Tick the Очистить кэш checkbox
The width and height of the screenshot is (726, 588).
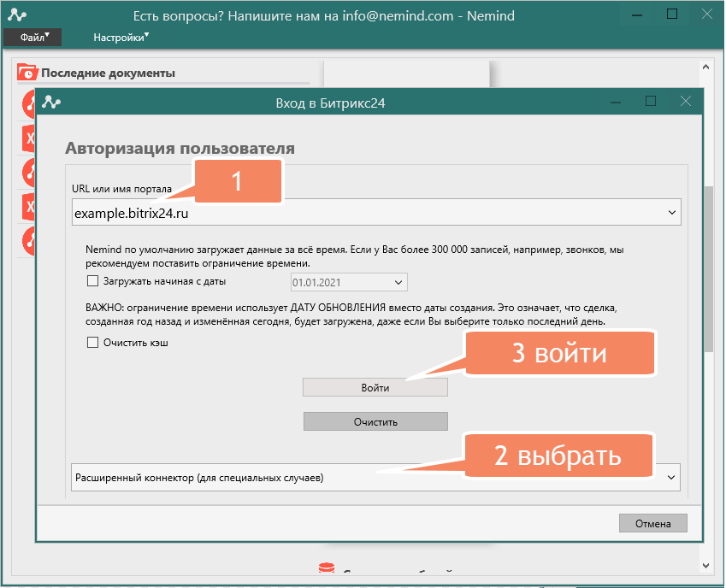click(x=92, y=343)
